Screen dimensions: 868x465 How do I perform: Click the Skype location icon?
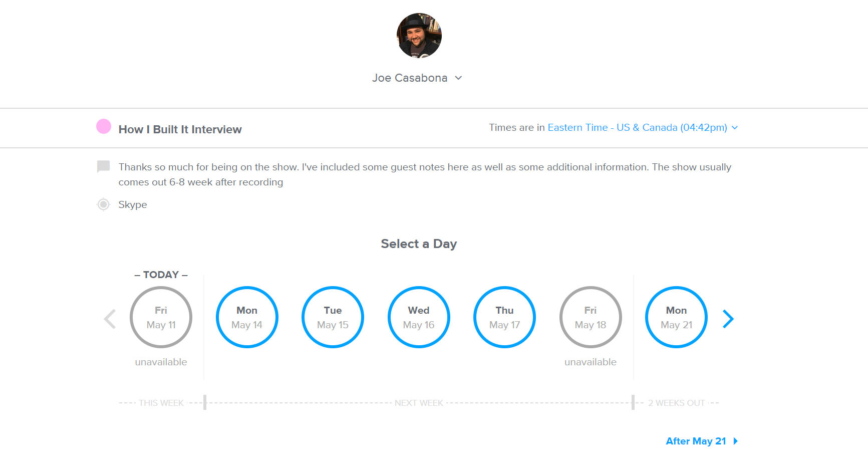pyautogui.click(x=103, y=204)
